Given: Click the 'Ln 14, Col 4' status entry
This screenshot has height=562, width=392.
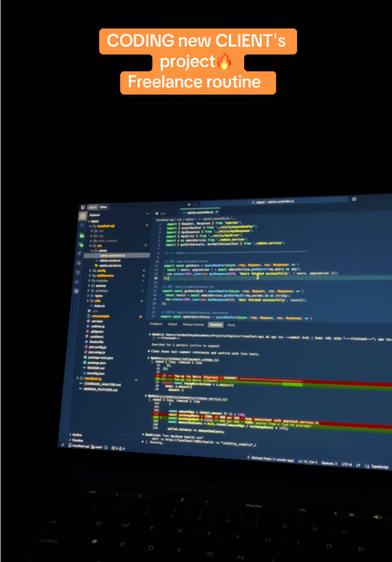Looking at the screenshot, I should pyautogui.click(x=307, y=462).
